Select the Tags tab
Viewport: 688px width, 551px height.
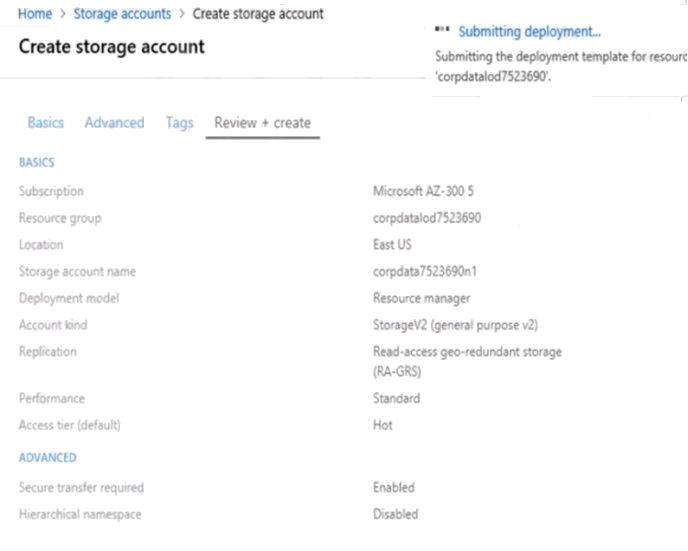click(x=179, y=123)
